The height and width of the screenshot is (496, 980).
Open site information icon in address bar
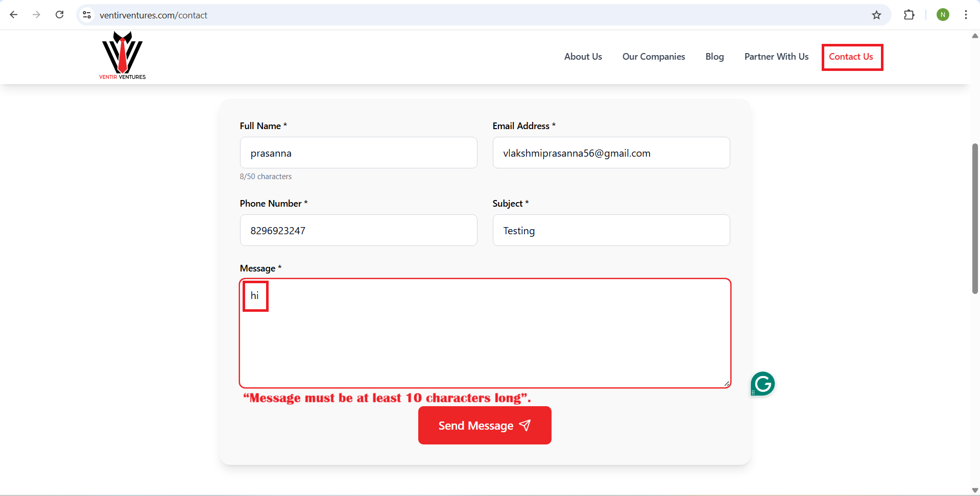point(87,15)
